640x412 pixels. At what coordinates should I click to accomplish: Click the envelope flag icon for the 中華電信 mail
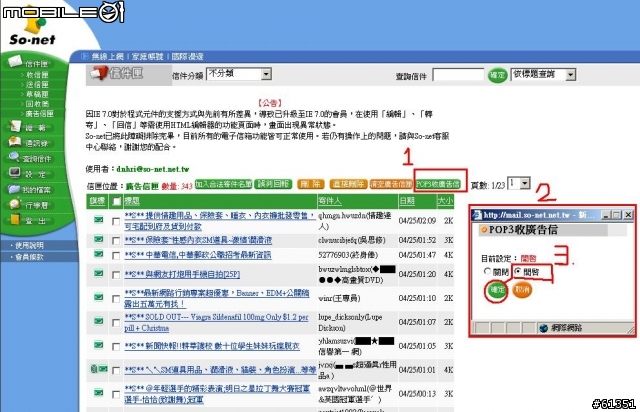98,254
